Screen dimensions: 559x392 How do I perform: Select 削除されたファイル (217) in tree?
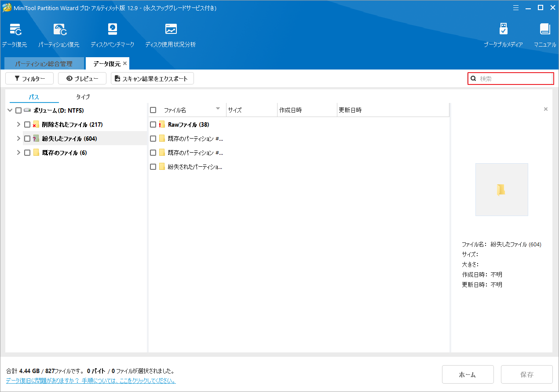72,125
